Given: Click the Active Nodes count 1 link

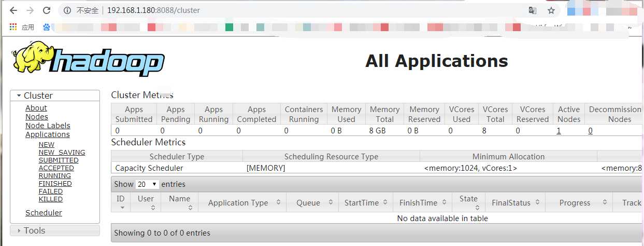Looking at the screenshot, I should (x=559, y=131).
